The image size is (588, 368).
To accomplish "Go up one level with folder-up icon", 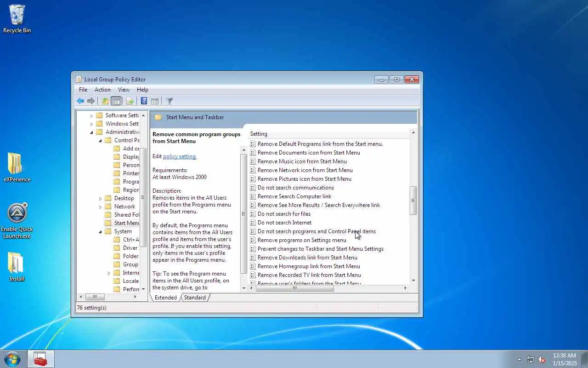I will 105,101.
